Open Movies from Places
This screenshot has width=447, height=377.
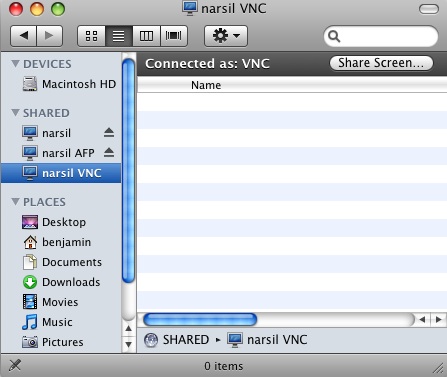point(62,302)
